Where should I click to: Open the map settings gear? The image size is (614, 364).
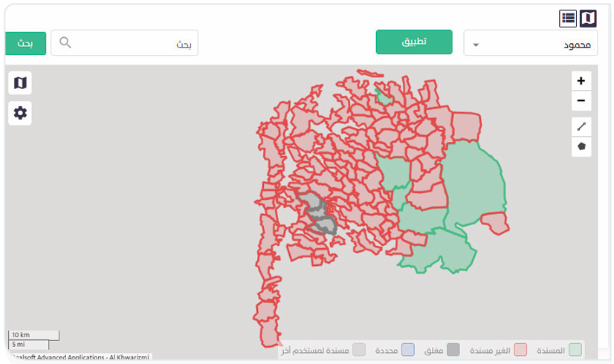(x=20, y=113)
